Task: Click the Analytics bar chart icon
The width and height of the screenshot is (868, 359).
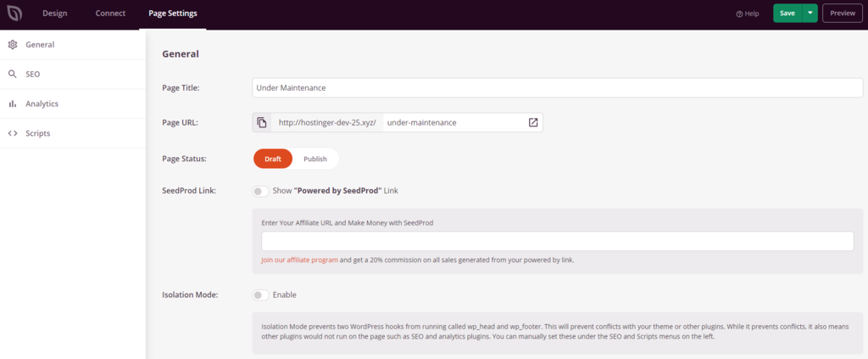Action: click(13, 104)
